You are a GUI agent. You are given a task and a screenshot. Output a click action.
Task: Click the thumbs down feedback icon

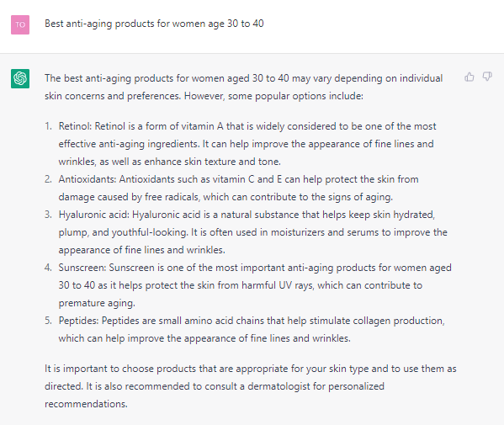(x=487, y=77)
